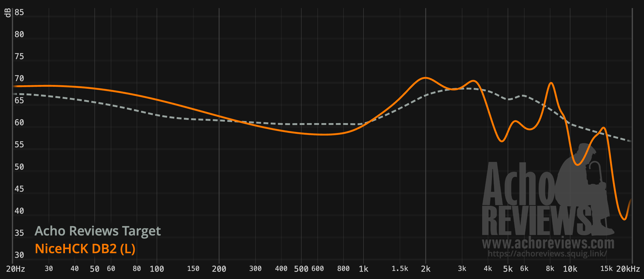Select the 4k frequency axis label
The image size is (644, 279).
488,269
